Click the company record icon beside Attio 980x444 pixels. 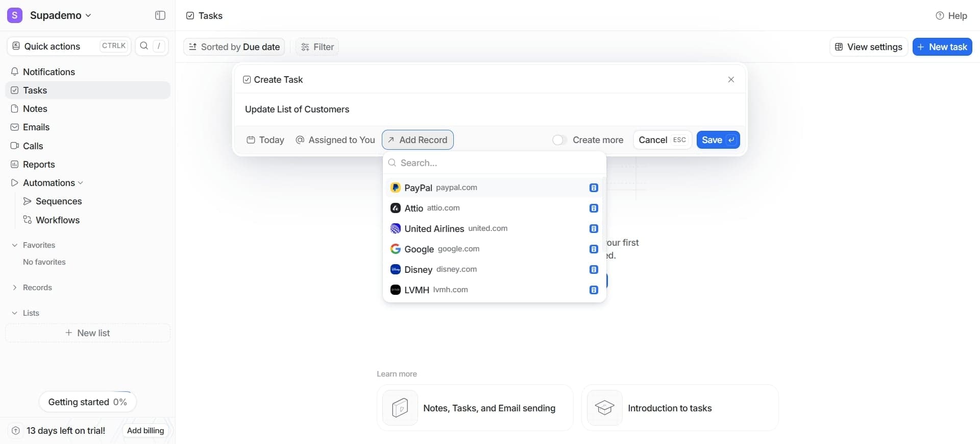coord(593,208)
